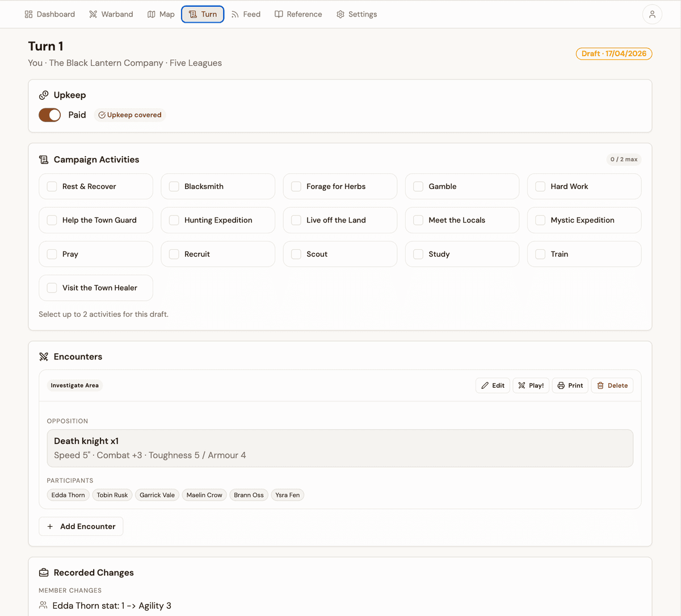Open the Dashboard tab

tap(50, 14)
